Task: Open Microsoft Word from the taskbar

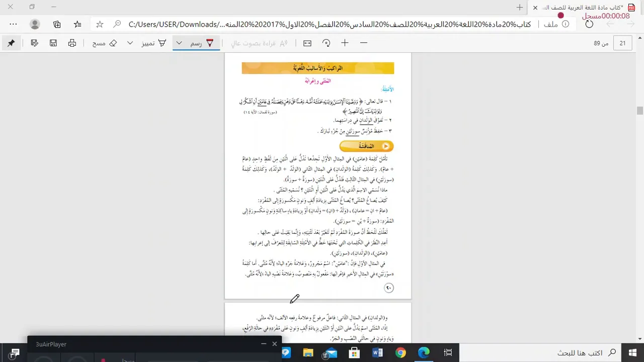Action: (x=377, y=352)
